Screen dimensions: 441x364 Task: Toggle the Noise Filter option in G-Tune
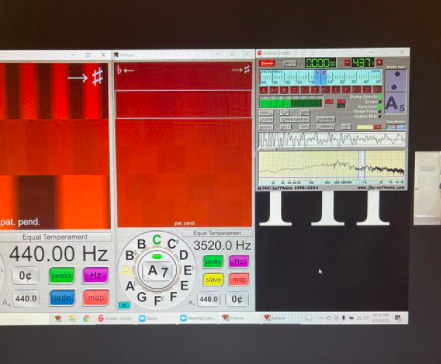(x=368, y=111)
